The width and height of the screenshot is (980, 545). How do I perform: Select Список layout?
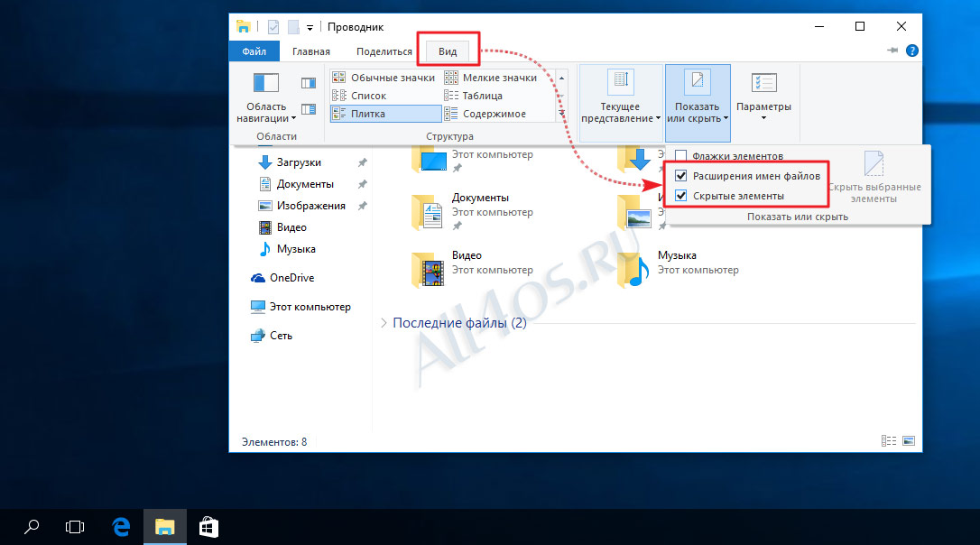tap(359, 96)
